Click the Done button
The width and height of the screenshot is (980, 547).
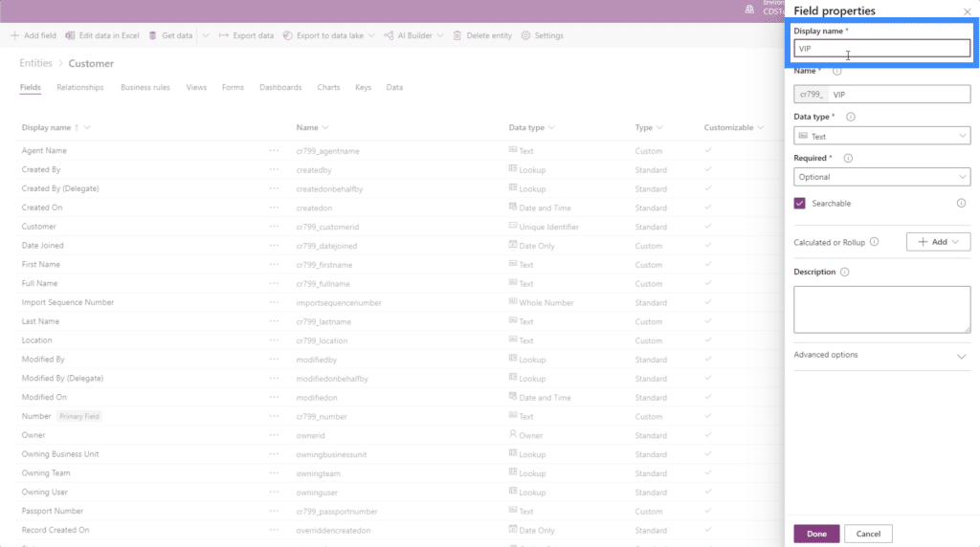[816, 534]
